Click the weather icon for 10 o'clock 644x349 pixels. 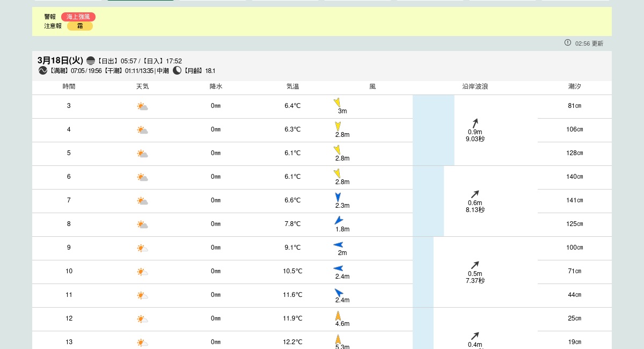142,272
